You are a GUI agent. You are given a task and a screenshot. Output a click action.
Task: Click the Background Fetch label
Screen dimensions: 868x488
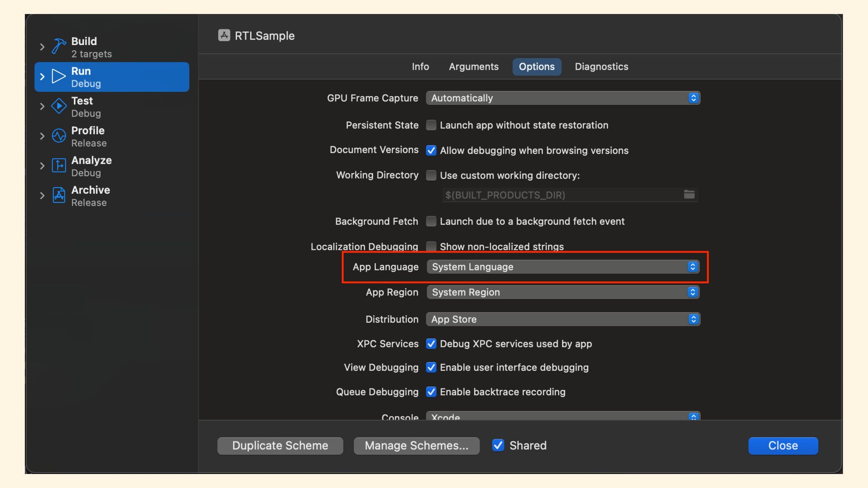(x=377, y=221)
